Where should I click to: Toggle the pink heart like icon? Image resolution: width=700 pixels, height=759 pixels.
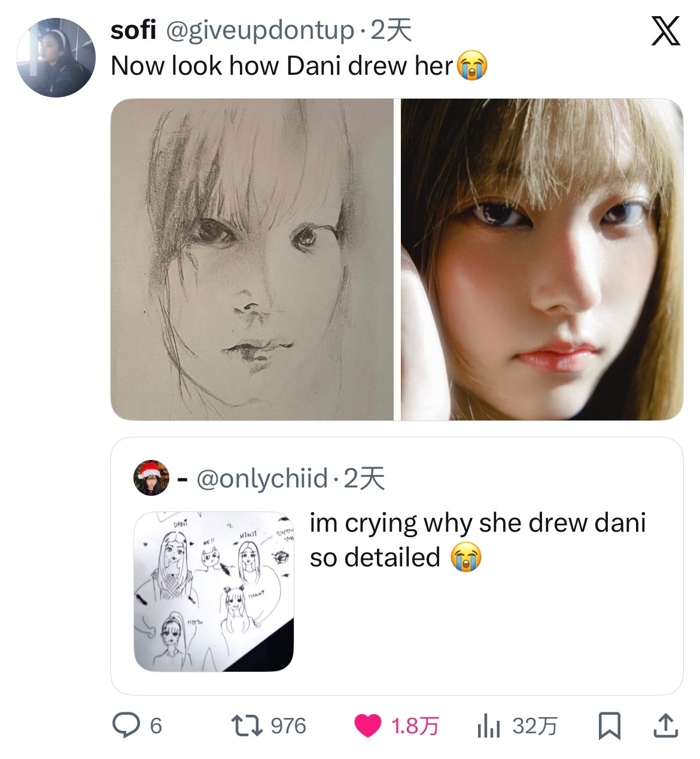(367, 726)
